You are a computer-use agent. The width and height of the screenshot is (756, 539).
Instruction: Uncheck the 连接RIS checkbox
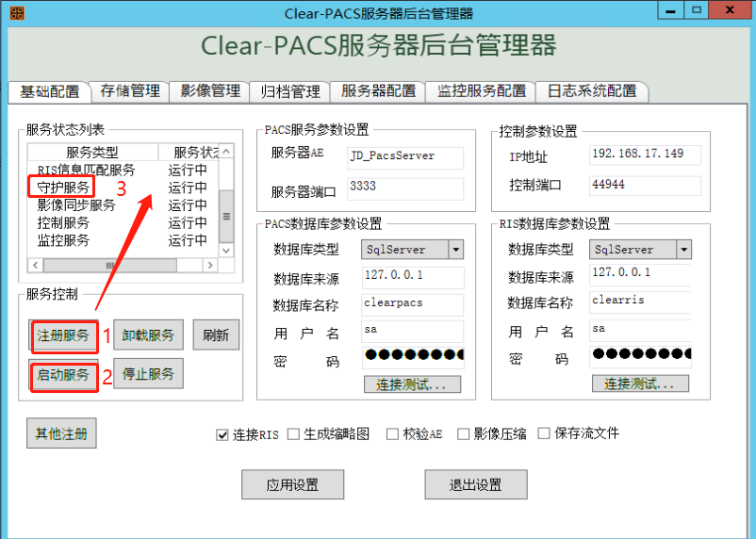[222, 434]
